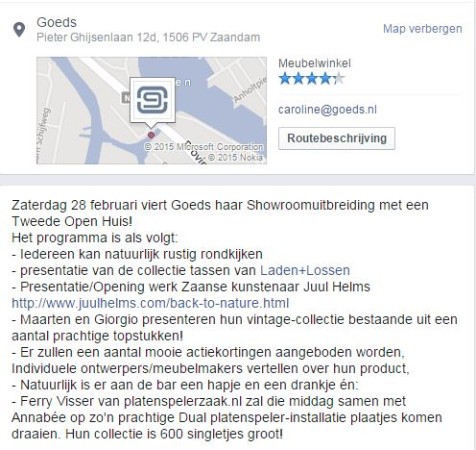Viewport: 476px width, 450px height.
Task: Open the Goeds page title link
Action: [56, 22]
